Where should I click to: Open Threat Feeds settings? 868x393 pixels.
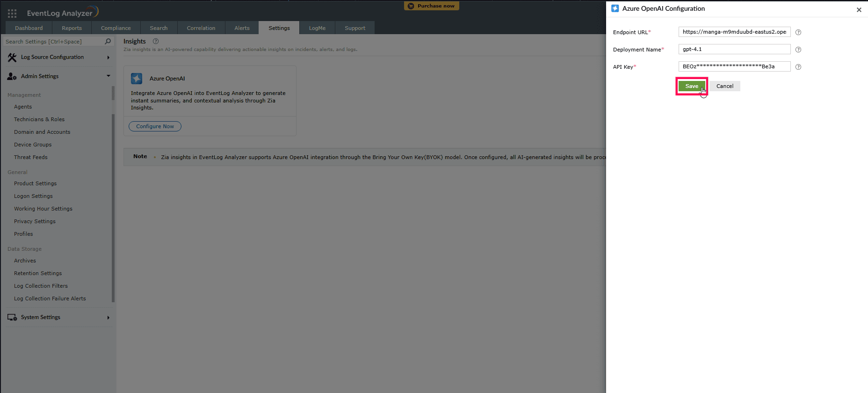click(31, 157)
